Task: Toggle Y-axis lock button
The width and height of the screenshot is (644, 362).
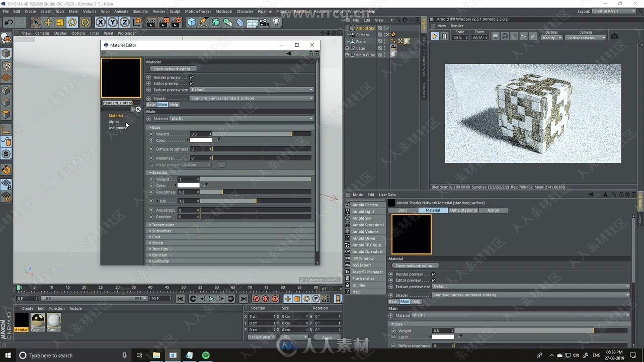Action: pyautogui.click(x=113, y=22)
